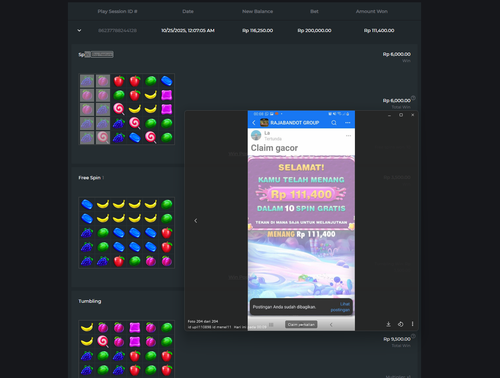Click the info icon beside Rp 9,500.00 Total Win
Image resolution: width=500 pixels, height=378 pixels.
point(413,336)
